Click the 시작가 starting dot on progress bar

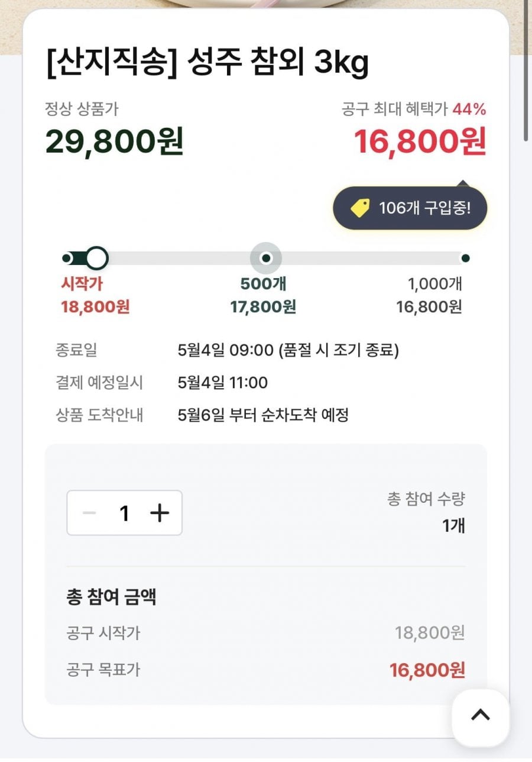click(67, 258)
